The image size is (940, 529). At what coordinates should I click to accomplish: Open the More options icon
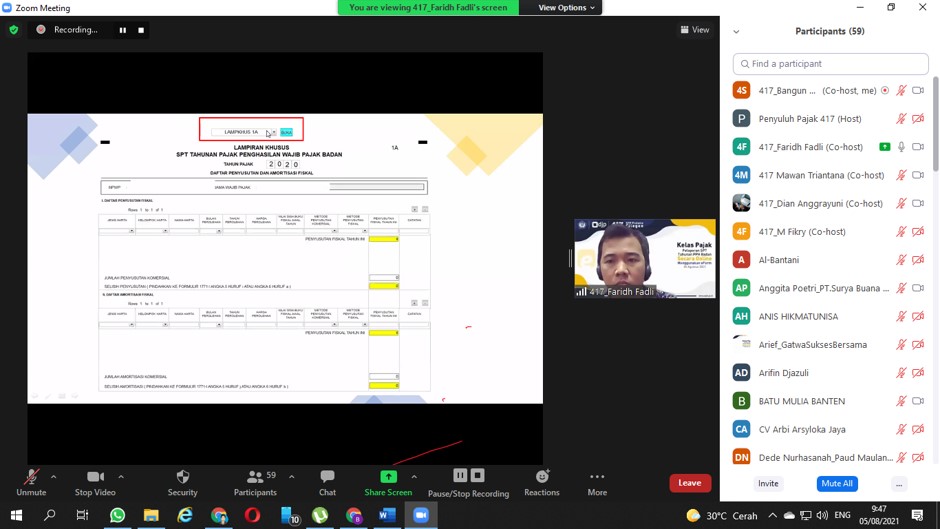[597, 477]
